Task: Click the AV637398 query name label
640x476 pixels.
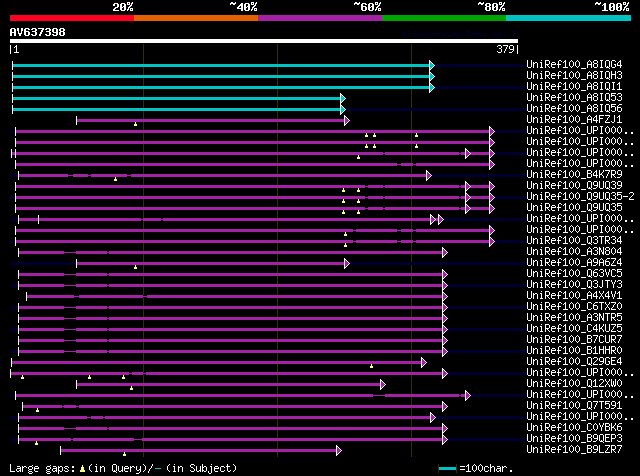Action: click(x=38, y=32)
